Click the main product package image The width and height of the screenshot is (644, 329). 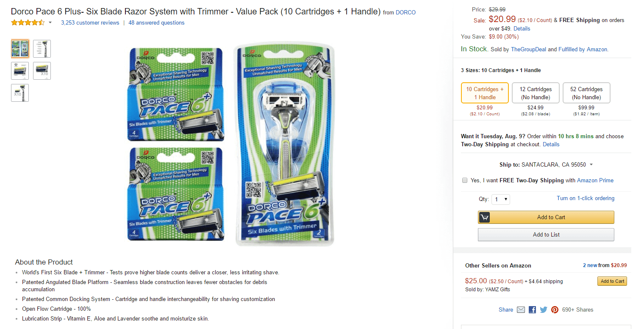pos(230,144)
